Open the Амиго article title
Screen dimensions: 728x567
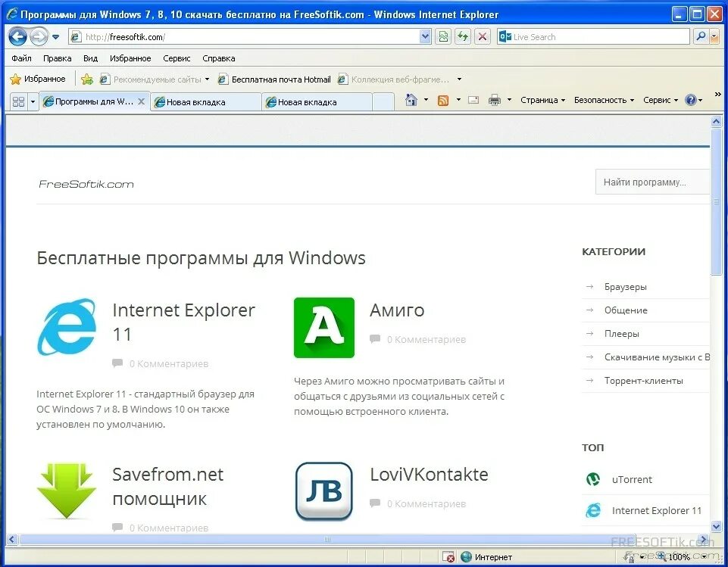point(397,310)
